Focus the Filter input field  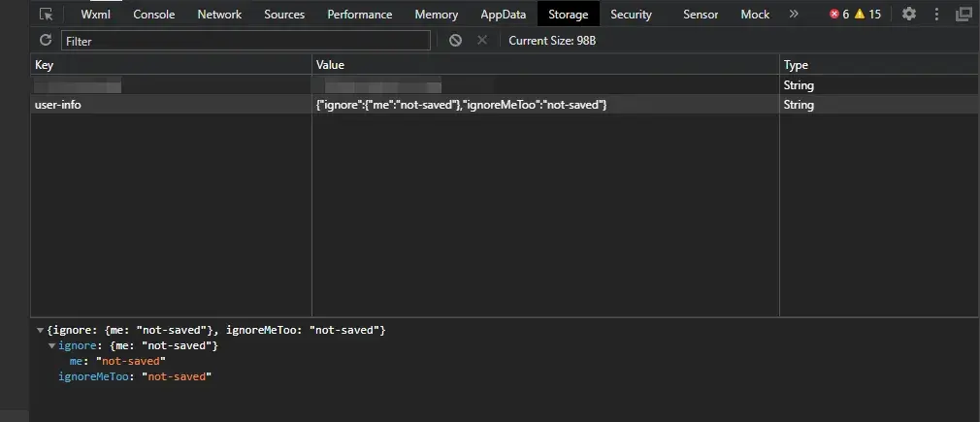[245, 41]
